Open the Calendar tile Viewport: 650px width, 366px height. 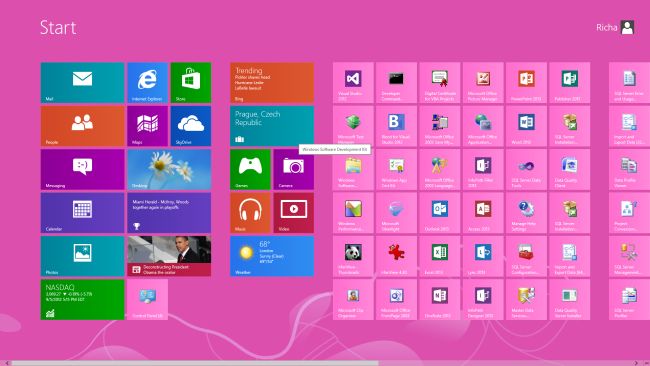tap(82, 213)
